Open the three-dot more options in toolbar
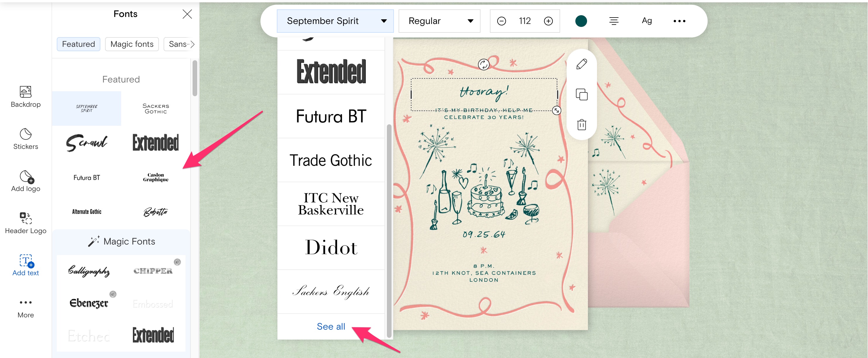 pyautogui.click(x=679, y=21)
